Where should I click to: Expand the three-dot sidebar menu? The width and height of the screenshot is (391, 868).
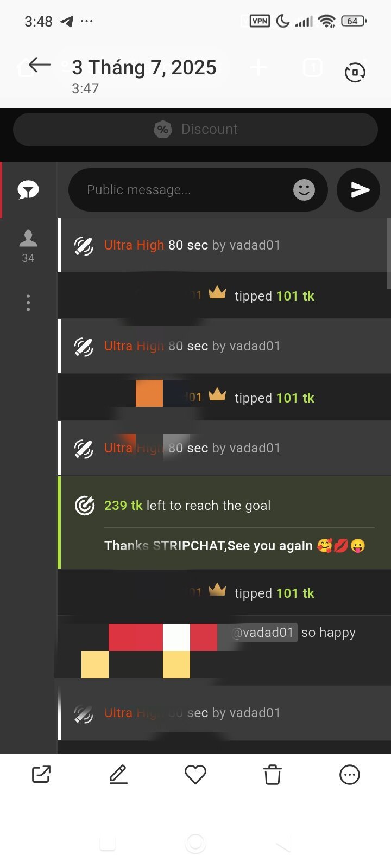[x=28, y=302]
